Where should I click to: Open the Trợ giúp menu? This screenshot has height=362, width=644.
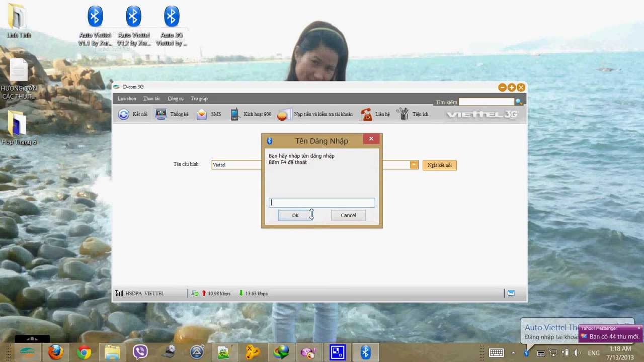pos(199,99)
